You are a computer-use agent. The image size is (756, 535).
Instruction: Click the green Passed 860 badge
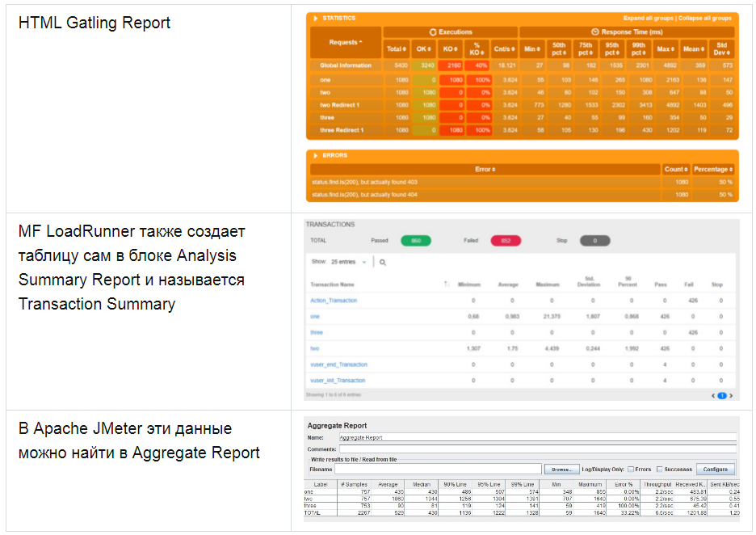[x=416, y=240]
